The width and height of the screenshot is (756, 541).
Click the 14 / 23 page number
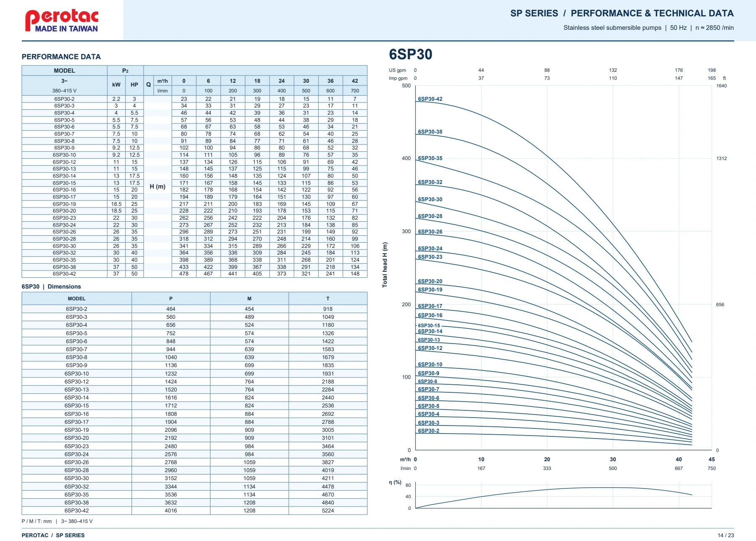click(726, 535)
